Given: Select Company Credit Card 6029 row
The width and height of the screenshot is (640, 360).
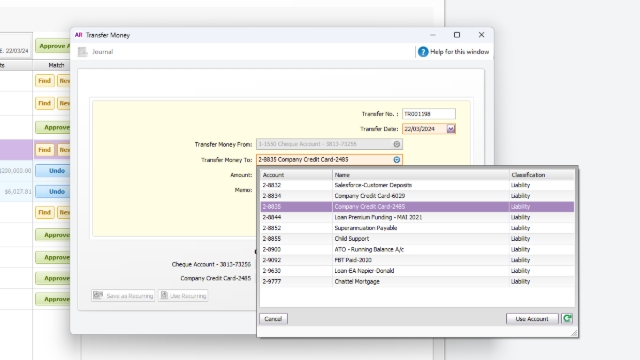Looking at the screenshot, I should [x=417, y=196].
